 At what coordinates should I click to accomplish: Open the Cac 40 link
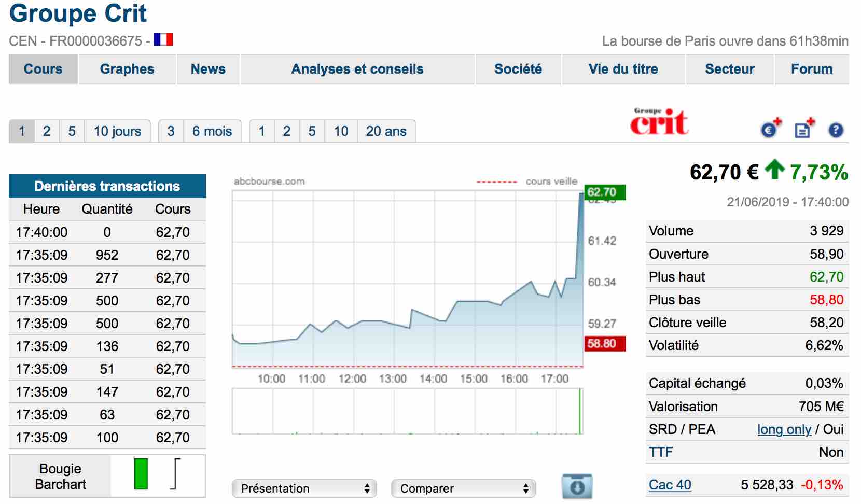pos(670,485)
